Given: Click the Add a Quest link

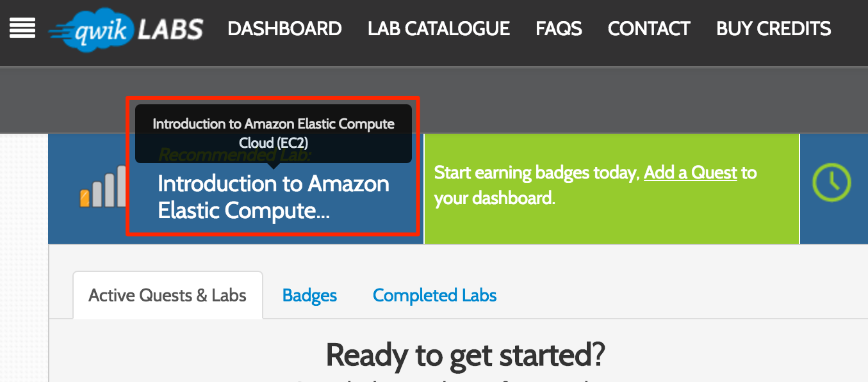Looking at the screenshot, I should tap(691, 173).
